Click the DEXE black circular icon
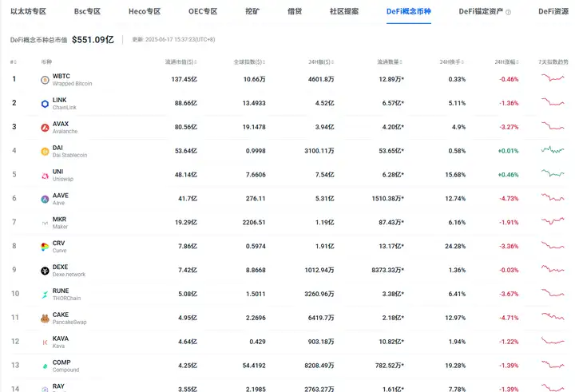 coord(45,271)
